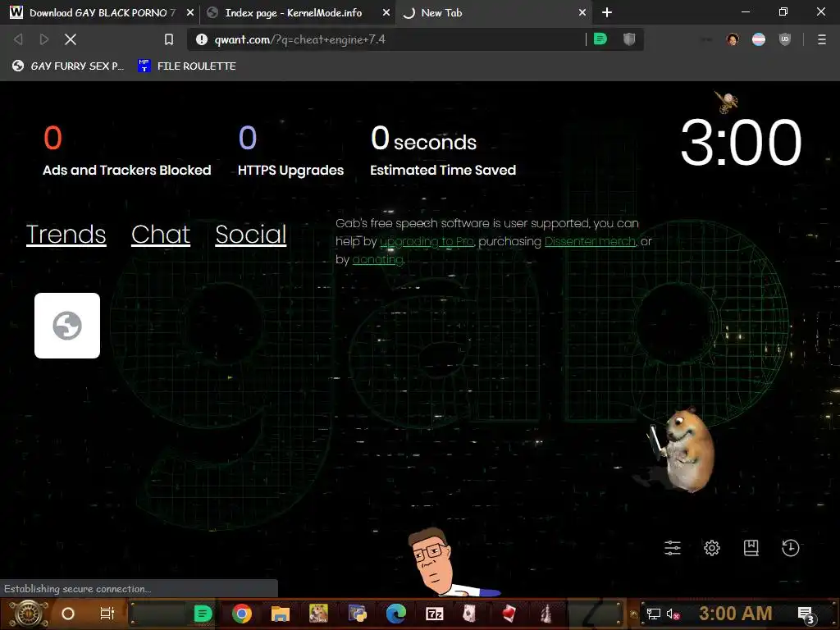Click the address bar showing qwant.com URL
This screenshot has height=630, width=840.
tap(396, 39)
